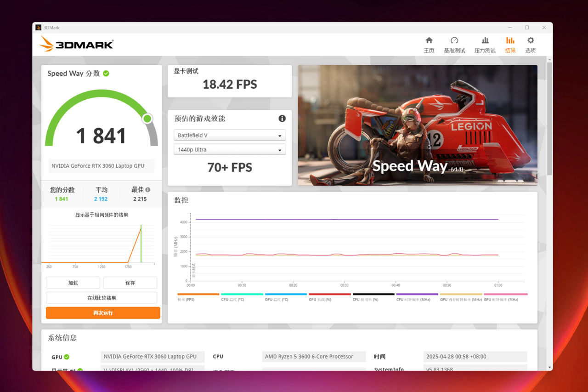Click the vertical scrollbar thumb

(x=549, y=119)
